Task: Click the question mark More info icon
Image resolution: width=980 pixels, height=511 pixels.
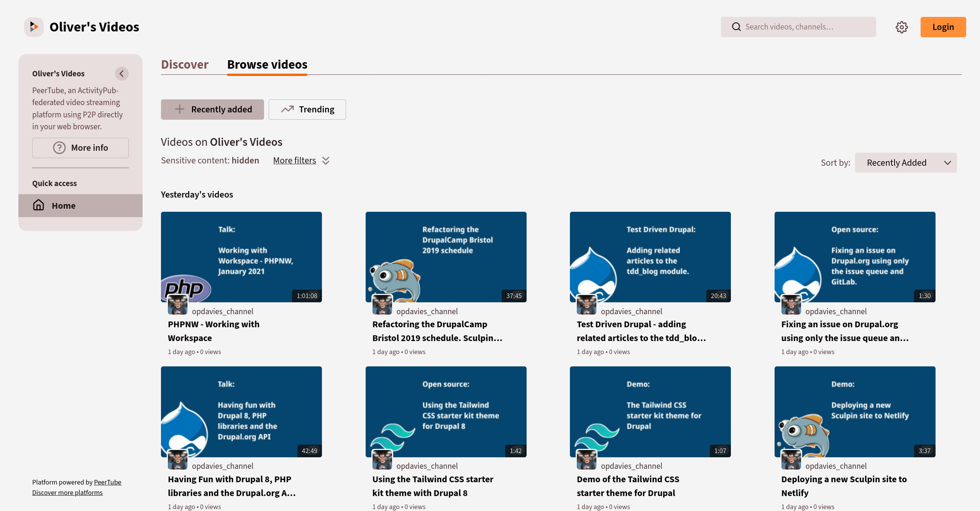Action: (59, 148)
